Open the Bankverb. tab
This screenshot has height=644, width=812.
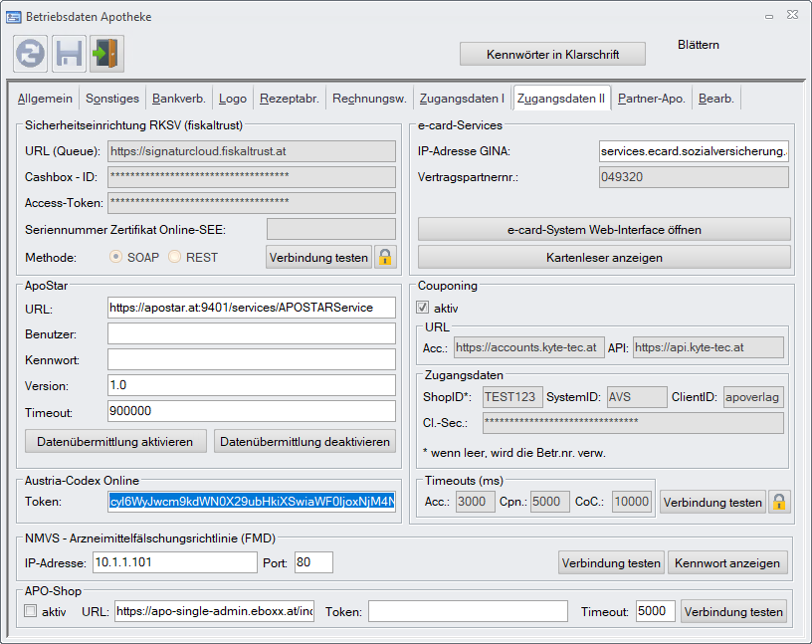click(179, 99)
